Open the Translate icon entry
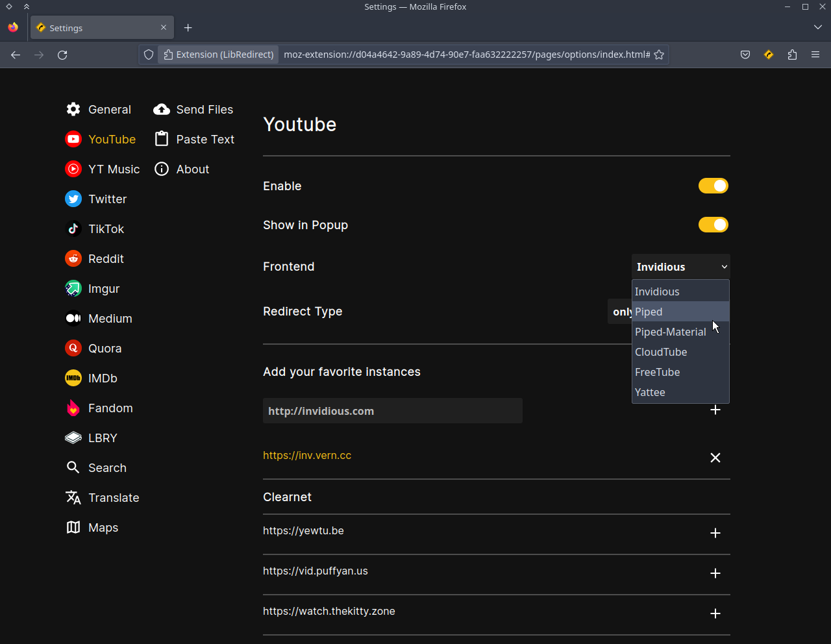 coord(73,497)
